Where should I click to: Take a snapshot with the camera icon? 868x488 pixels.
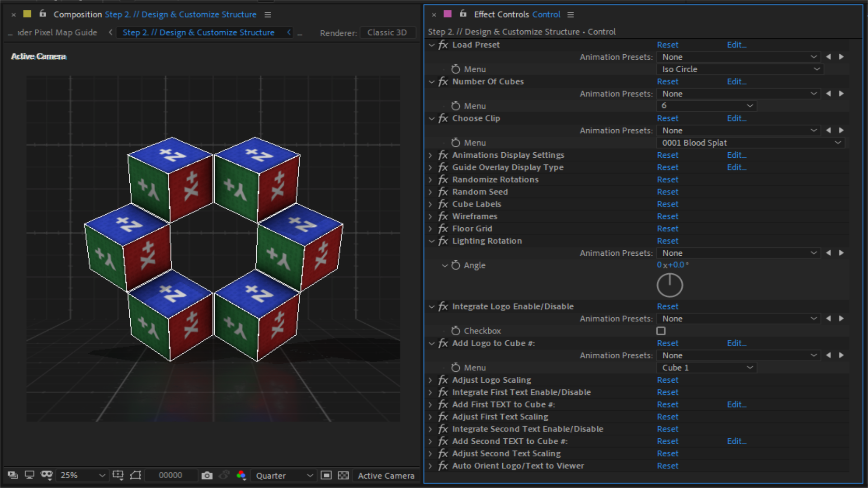(x=207, y=475)
